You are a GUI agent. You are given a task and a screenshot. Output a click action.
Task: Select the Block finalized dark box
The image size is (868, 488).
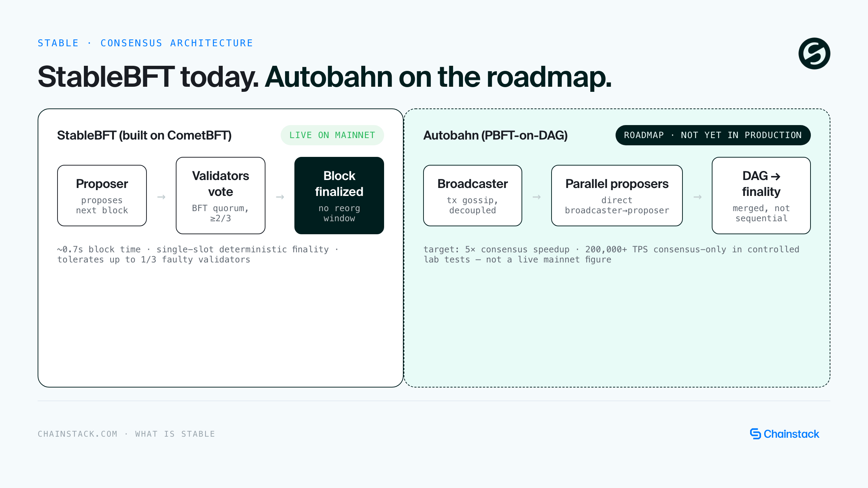pyautogui.click(x=339, y=196)
